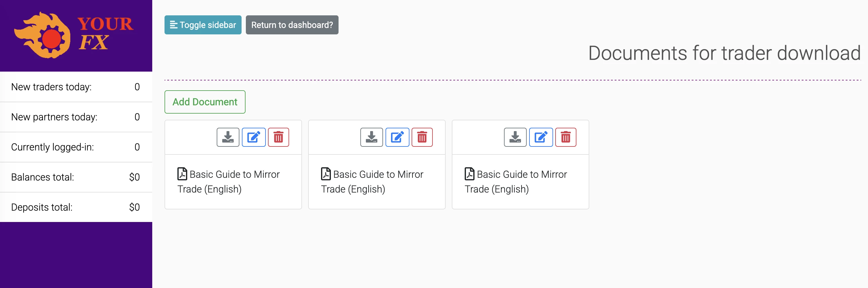This screenshot has width=868, height=288.
Task: Download the first document card's file
Action: tap(228, 137)
